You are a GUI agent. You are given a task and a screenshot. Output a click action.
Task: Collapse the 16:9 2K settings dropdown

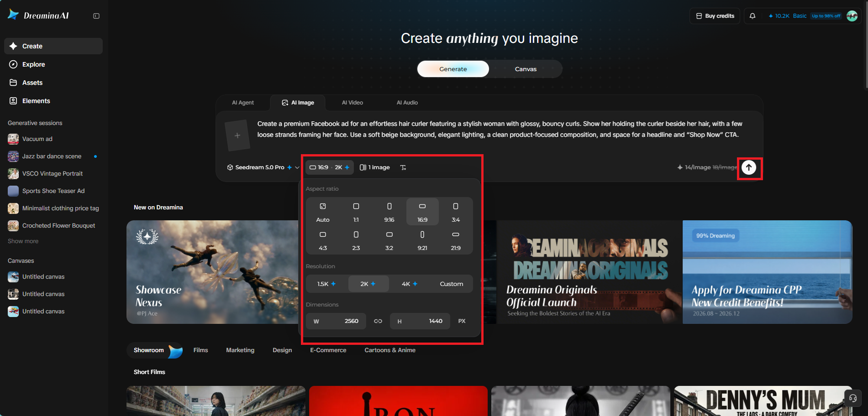[x=330, y=167]
